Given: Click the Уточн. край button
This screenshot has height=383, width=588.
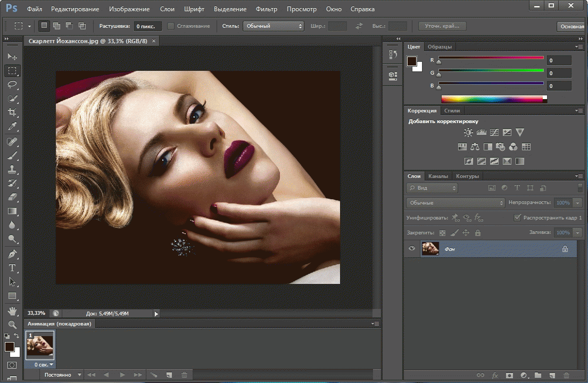Looking at the screenshot, I should pyautogui.click(x=442, y=26).
